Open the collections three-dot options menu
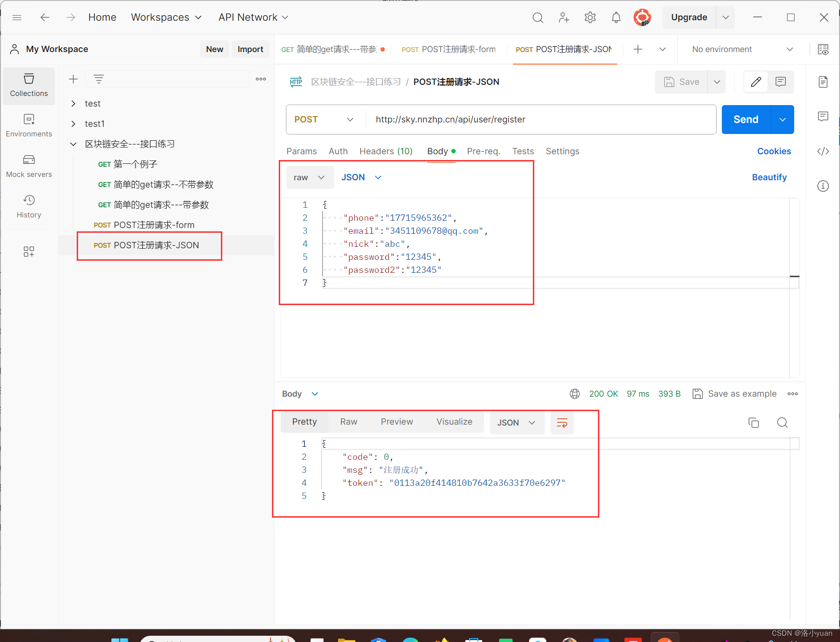840x642 pixels. click(261, 79)
